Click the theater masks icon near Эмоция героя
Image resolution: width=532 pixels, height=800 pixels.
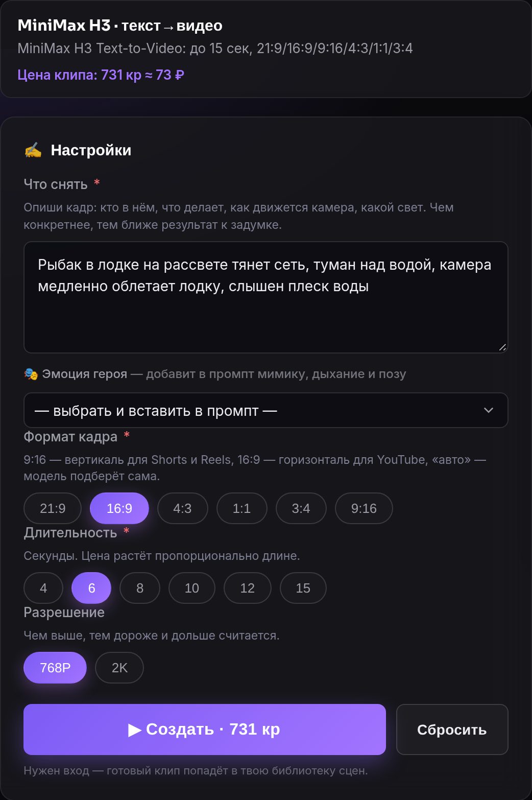31,374
